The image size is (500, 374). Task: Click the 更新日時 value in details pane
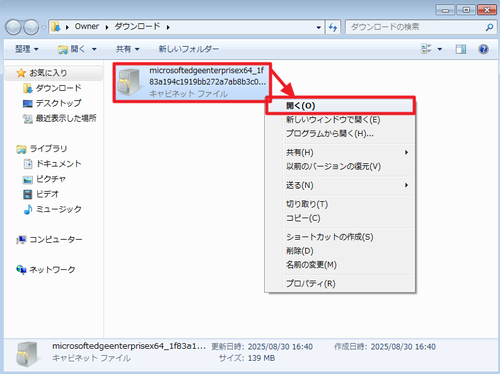(x=280, y=347)
